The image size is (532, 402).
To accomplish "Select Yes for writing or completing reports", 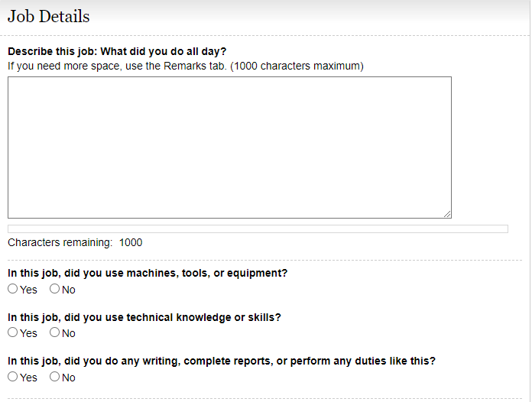I will [x=12, y=377].
